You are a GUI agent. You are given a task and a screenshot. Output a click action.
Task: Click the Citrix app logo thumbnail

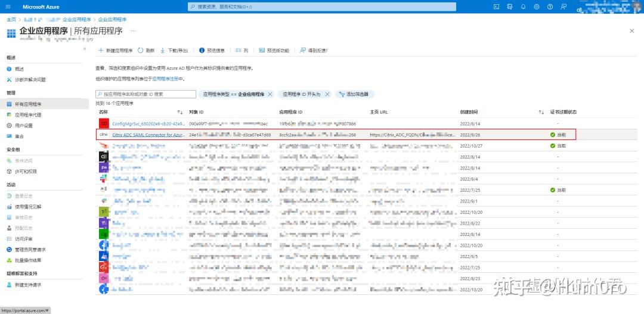(104, 135)
